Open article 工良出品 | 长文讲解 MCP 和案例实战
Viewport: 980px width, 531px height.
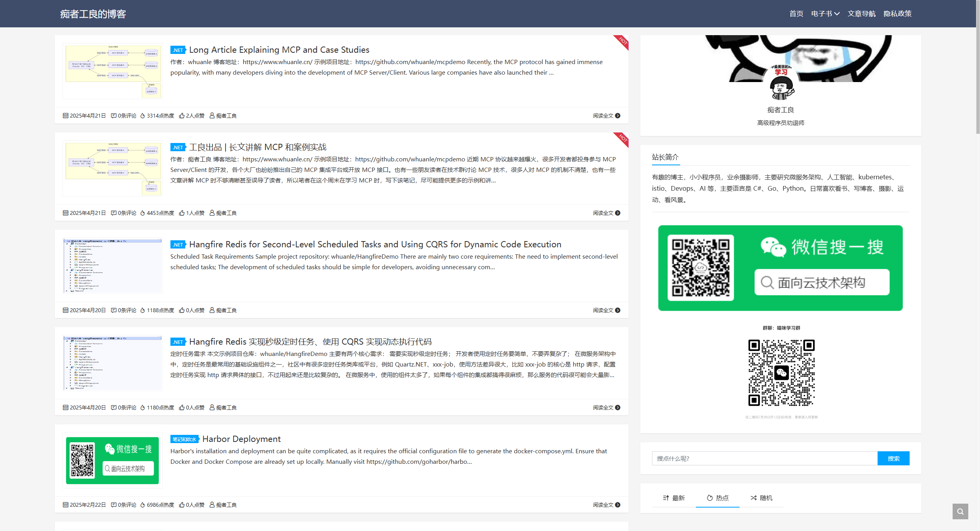point(258,147)
